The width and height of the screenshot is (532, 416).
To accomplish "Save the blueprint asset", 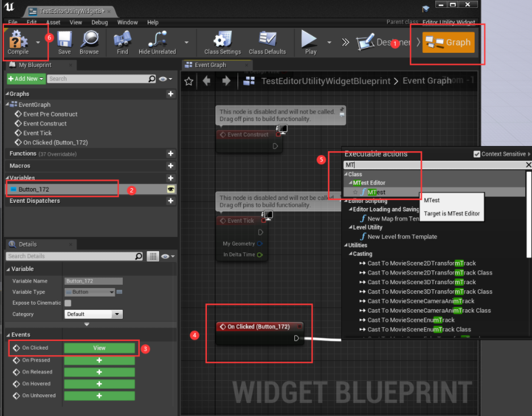I will (x=64, y=43).
